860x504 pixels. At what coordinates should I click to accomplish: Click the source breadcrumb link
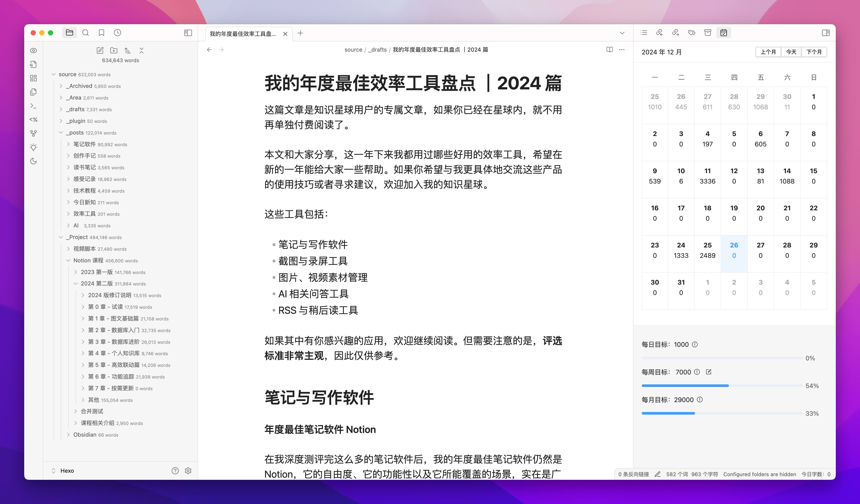point(353,50)
